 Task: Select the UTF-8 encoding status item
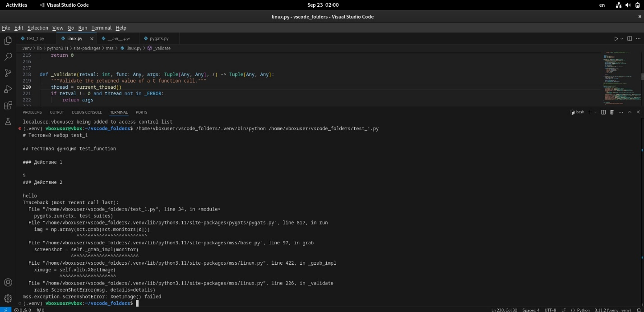click(x=551, y=310)
